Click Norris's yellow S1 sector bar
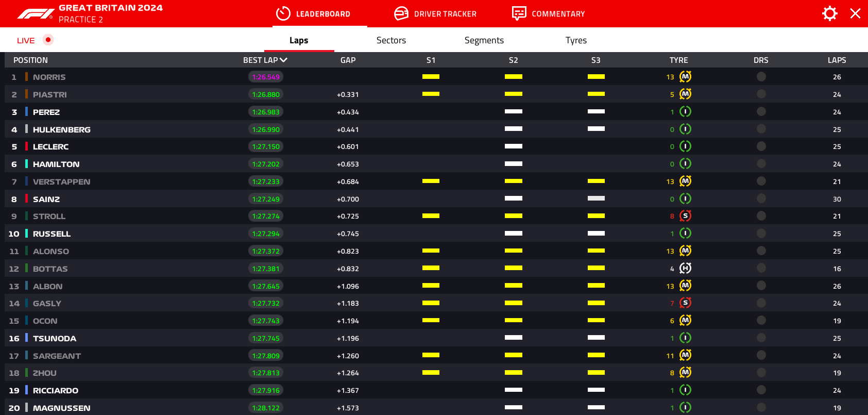 coord(431,77)
